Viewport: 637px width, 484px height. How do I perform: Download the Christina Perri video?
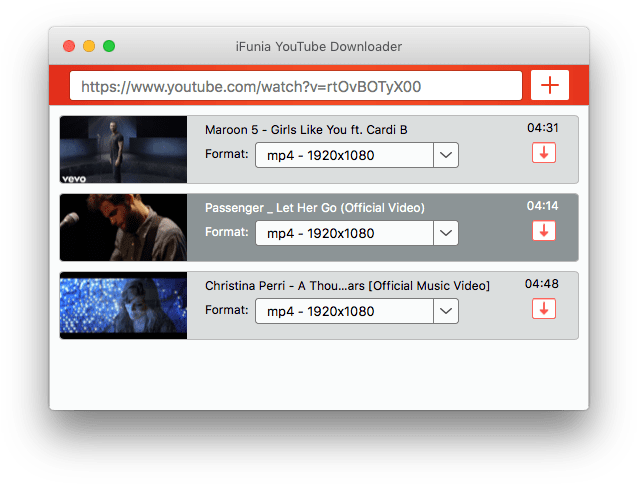point(543,309)
